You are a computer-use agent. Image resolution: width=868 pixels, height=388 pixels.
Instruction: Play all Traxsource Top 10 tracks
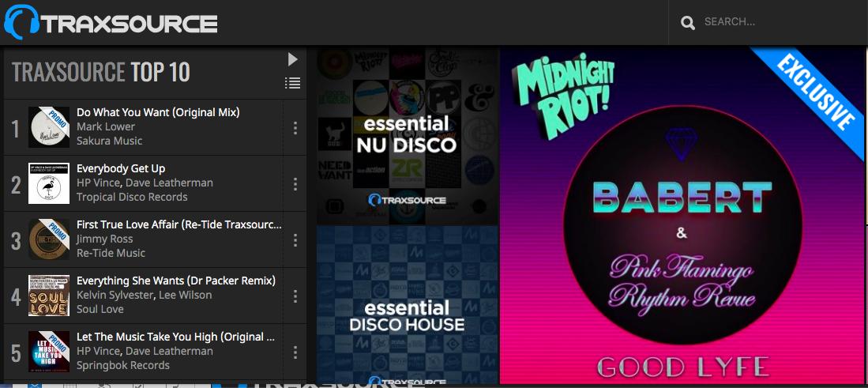(293, 59)
